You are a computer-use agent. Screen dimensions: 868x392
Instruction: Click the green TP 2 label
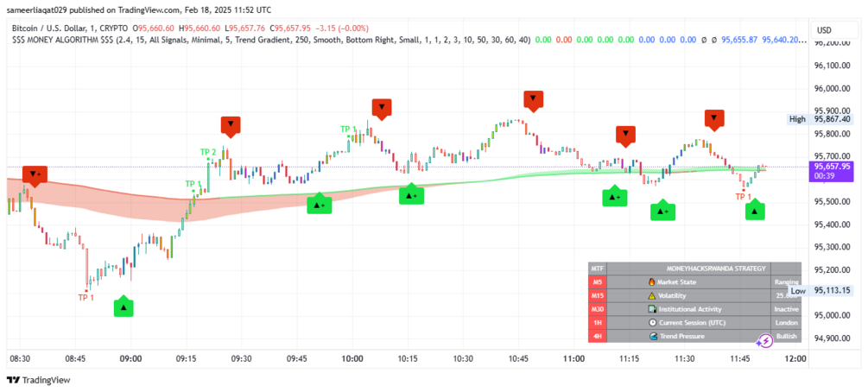coord(208,152)
